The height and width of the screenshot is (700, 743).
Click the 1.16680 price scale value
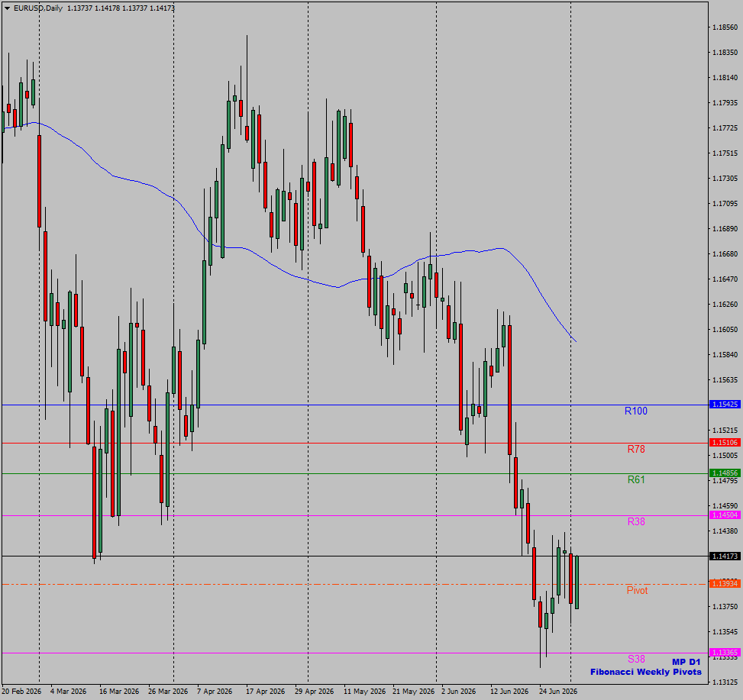tap(725, 254)
